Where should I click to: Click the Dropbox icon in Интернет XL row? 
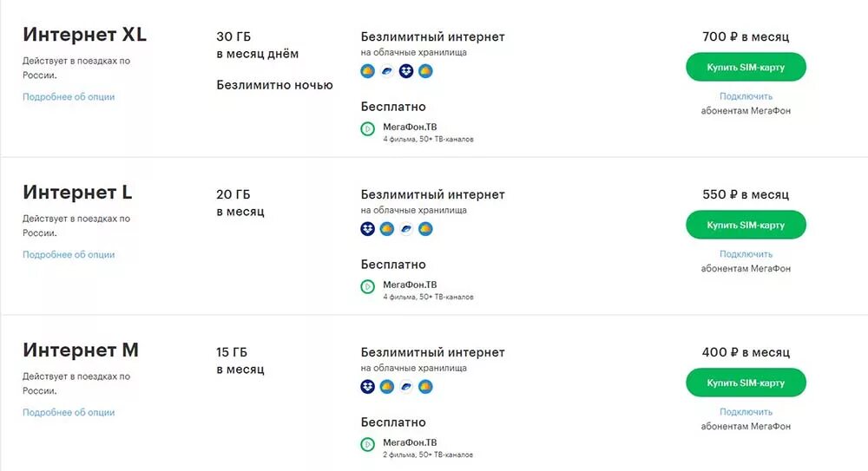[x=406, y=71]
